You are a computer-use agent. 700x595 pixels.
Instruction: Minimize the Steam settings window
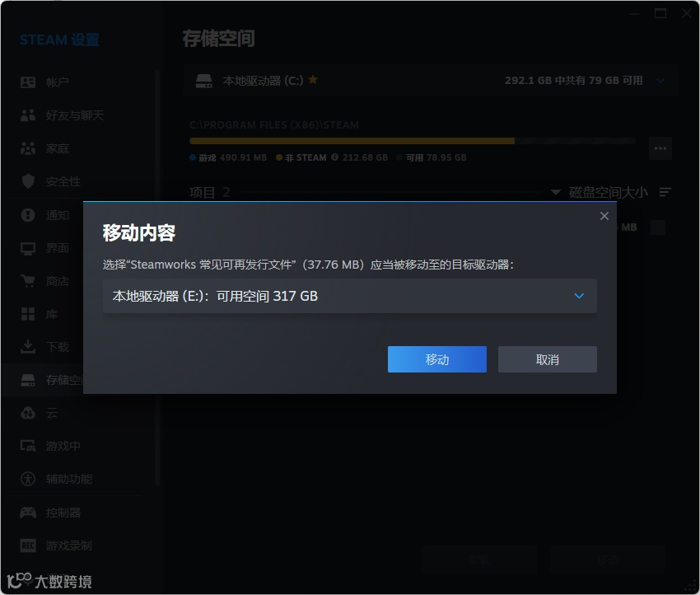coord(634,13)
